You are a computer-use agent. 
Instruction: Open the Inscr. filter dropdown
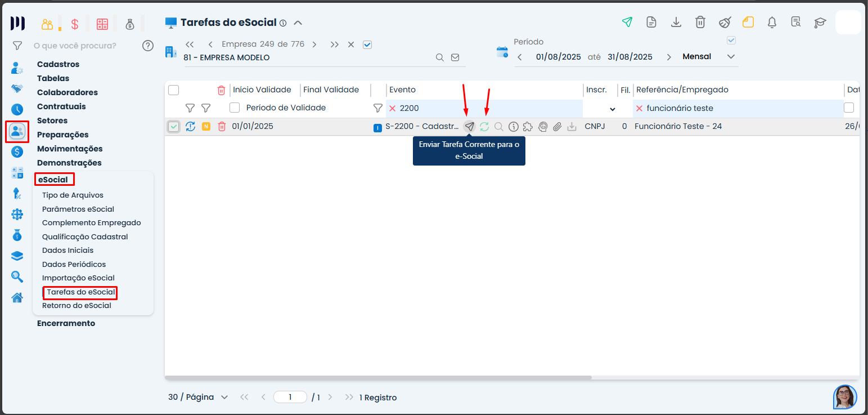613,109
